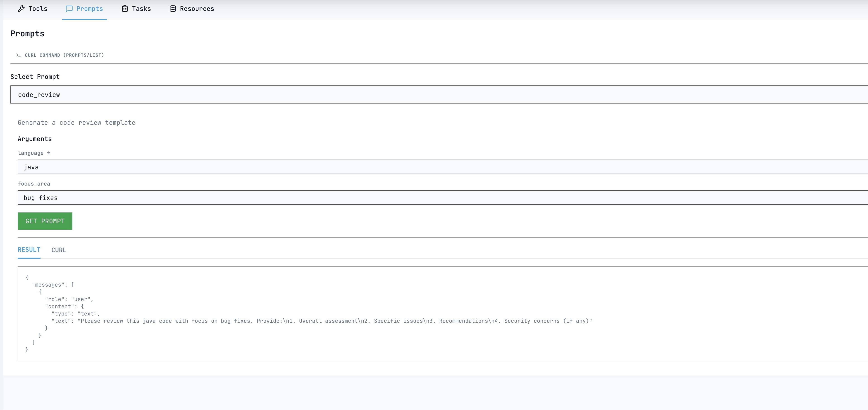The image size is (868, 410).
Task: Click the Prompts page heading
Action: coord(27,34)
